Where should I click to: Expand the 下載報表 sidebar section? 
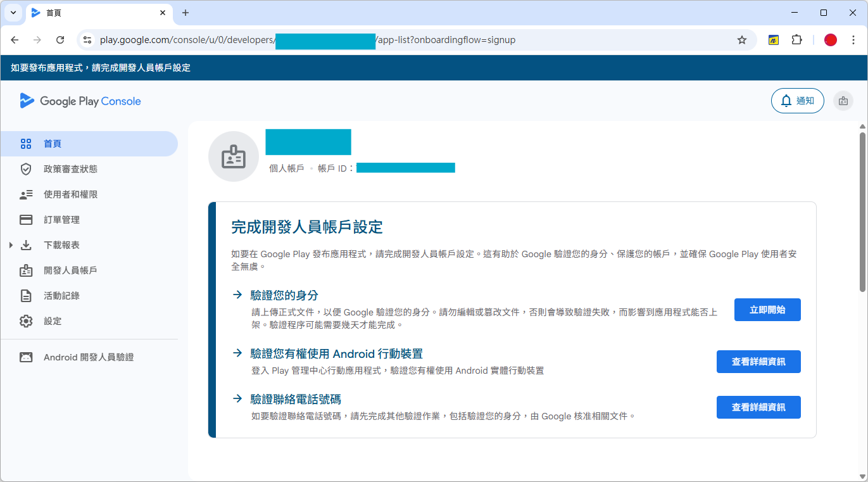pos(11,245)
